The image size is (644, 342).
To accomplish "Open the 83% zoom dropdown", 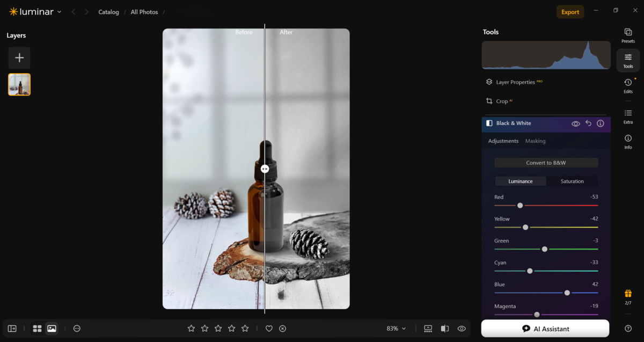I will pyautogui.click(x=396, y=329).
